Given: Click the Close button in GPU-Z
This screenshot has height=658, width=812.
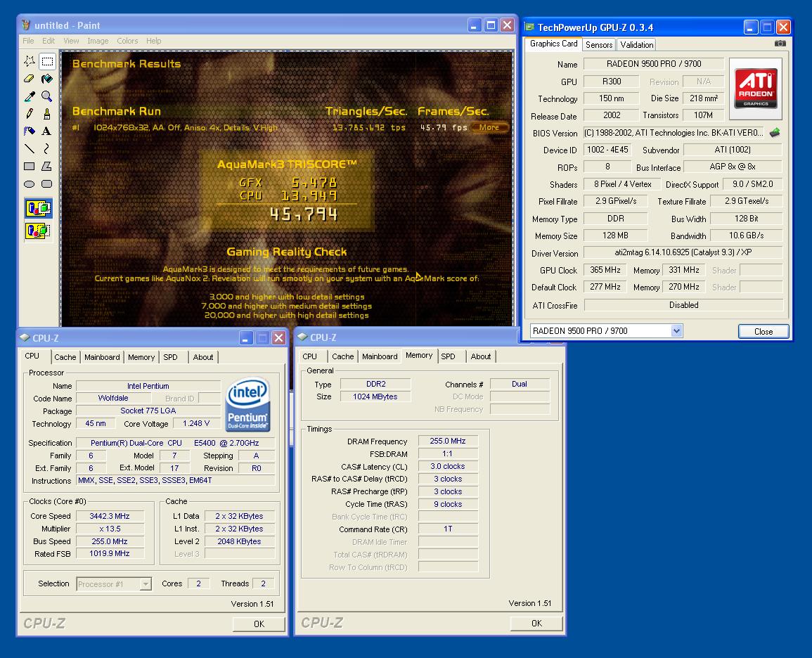Looking at the screenshot, I should click(x=763, y=331).
